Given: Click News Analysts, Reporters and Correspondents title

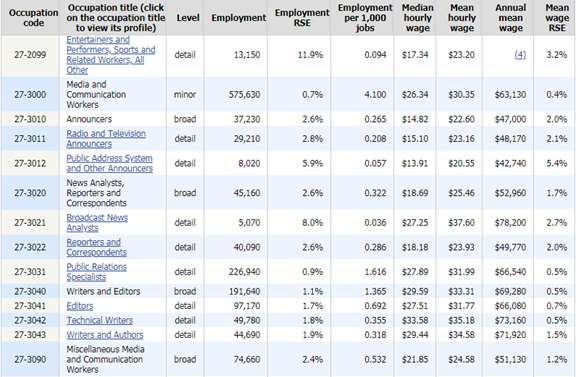Looking at the screenshot, I should (x=96, y=193).
